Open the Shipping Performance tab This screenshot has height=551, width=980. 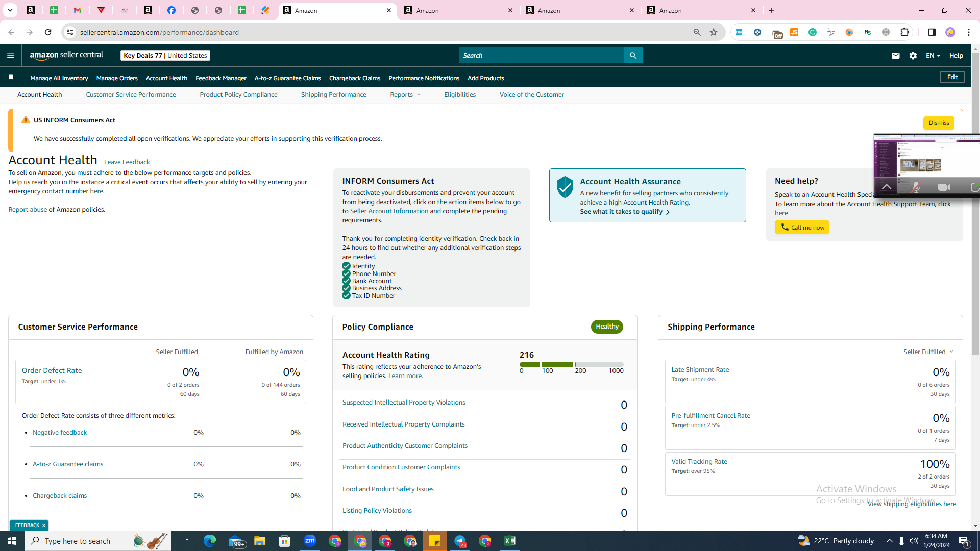pos(334,95)
